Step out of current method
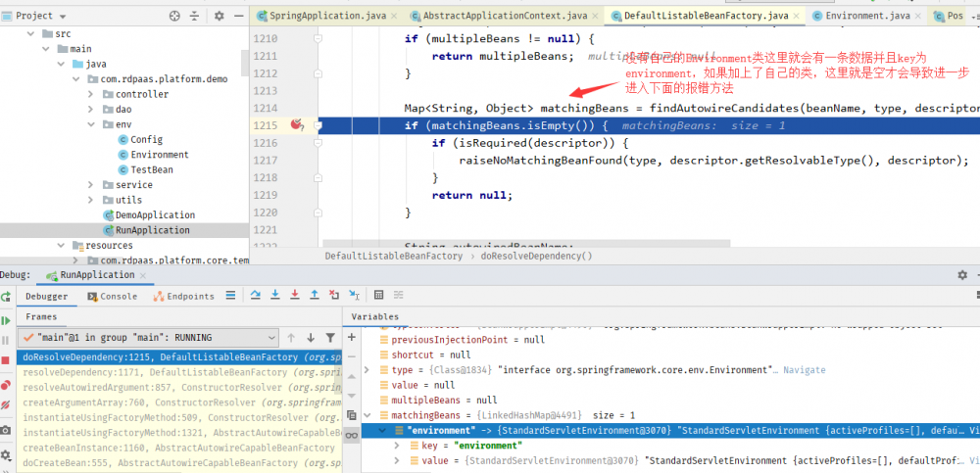980x473 pixels. click(x=315, y=296)
